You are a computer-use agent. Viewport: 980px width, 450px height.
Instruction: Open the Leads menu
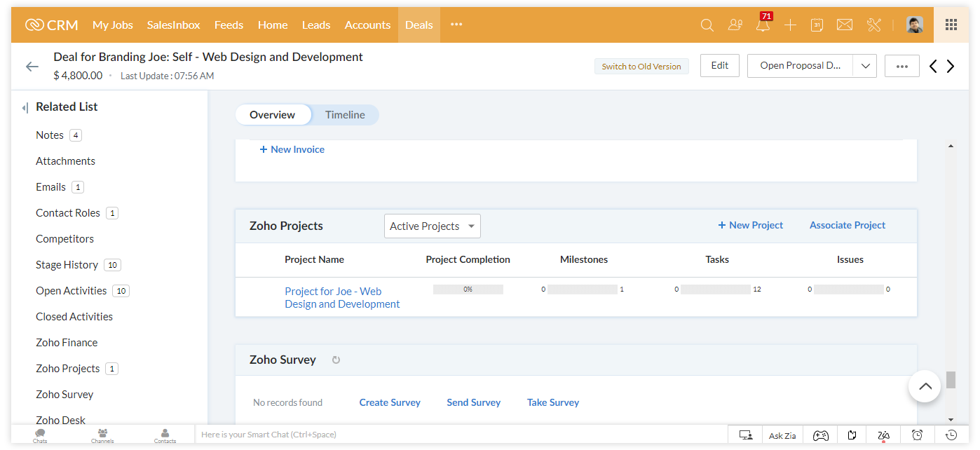pos(316,25)
